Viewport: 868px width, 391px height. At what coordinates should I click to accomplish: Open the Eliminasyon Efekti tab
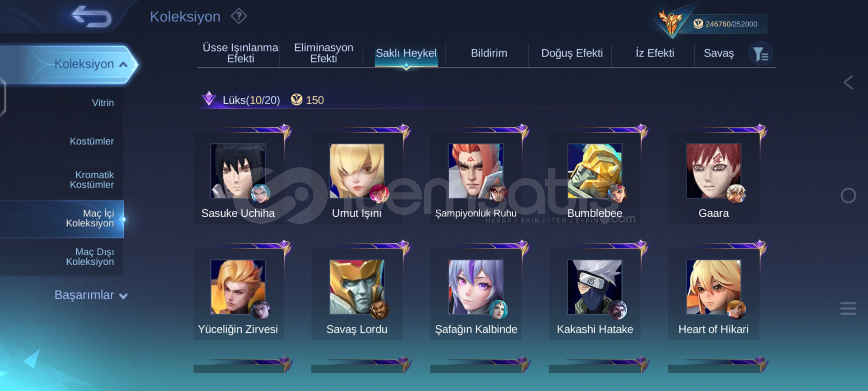[323, 53]
